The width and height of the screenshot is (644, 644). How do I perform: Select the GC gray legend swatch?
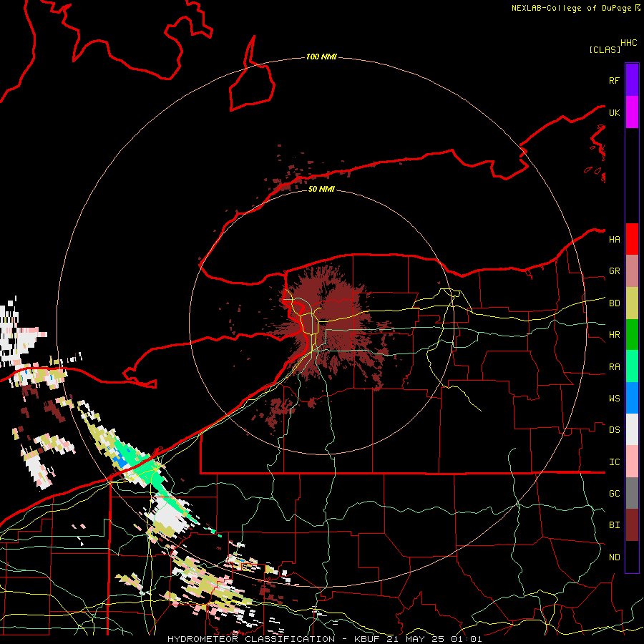(x=632, y=493)
